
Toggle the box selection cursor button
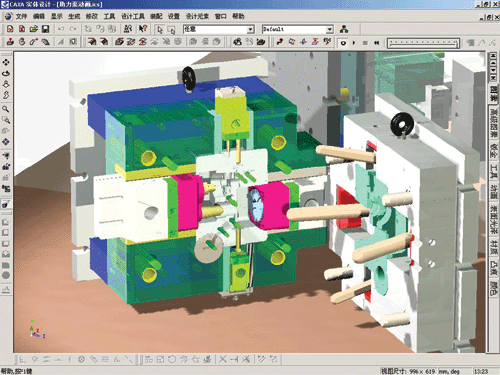pos(171,30)
